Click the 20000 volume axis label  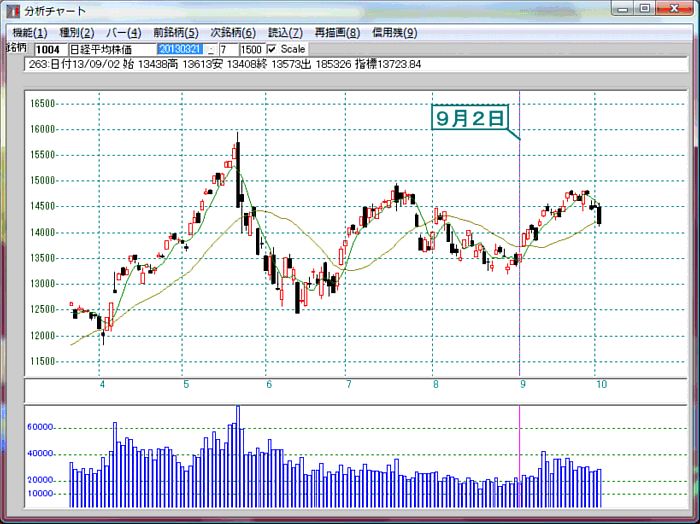[40, 480]
